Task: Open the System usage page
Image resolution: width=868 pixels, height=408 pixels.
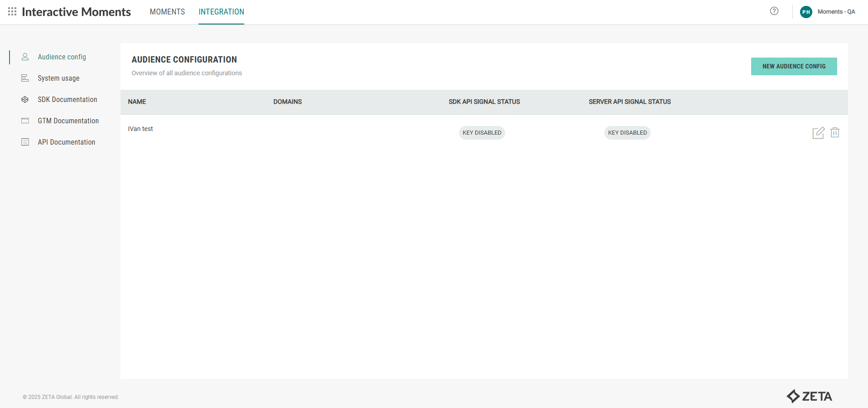Action: pyautogui.click(x=58, y=78)
